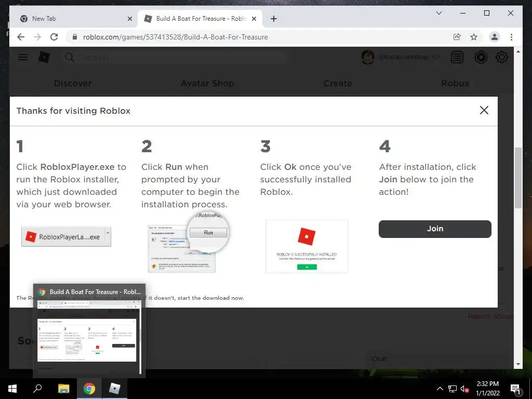Click the Report Abuse link
The height and width of the screenshot is (399, 532).
click(490, 316)
